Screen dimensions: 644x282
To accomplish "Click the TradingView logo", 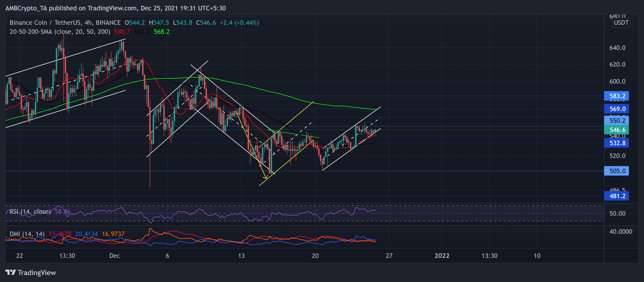I will (x=31, y=273).
